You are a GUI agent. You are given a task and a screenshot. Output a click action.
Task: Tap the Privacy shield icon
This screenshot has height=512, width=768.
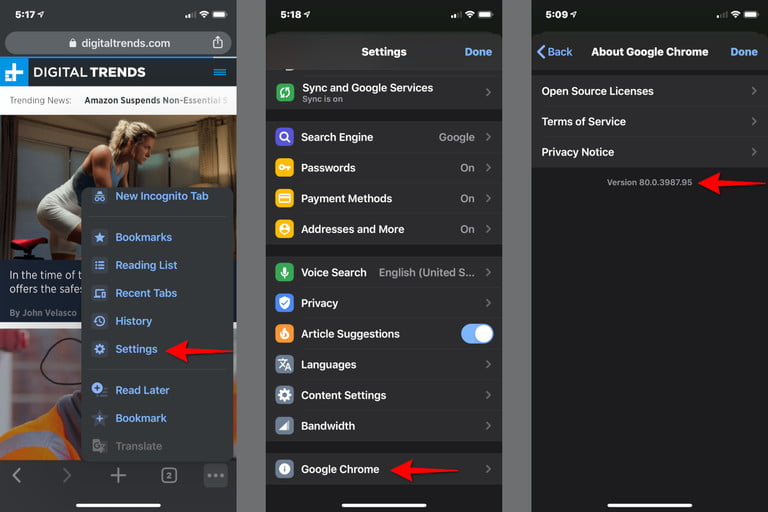[x=285, y=303]
